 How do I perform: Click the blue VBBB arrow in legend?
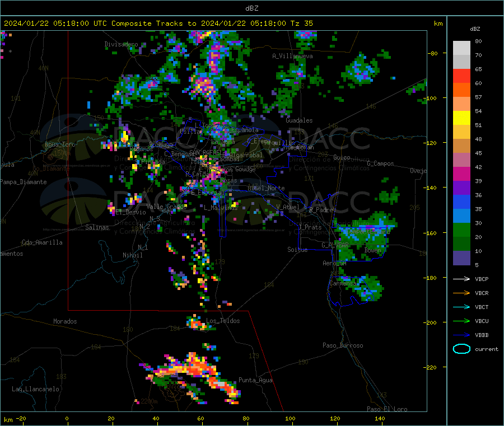[x=461, y=335]
